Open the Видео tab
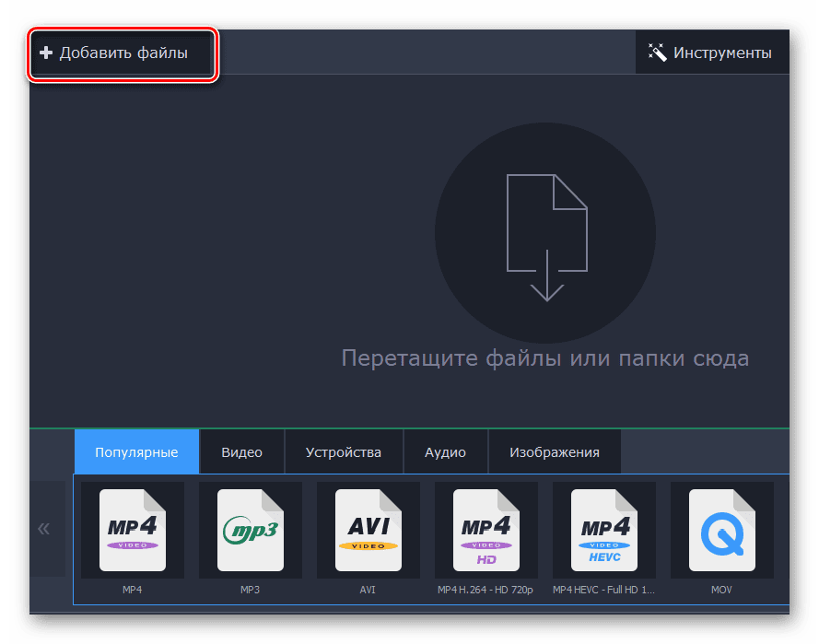The height and width of the screenshot is (644, 819). 241,452
